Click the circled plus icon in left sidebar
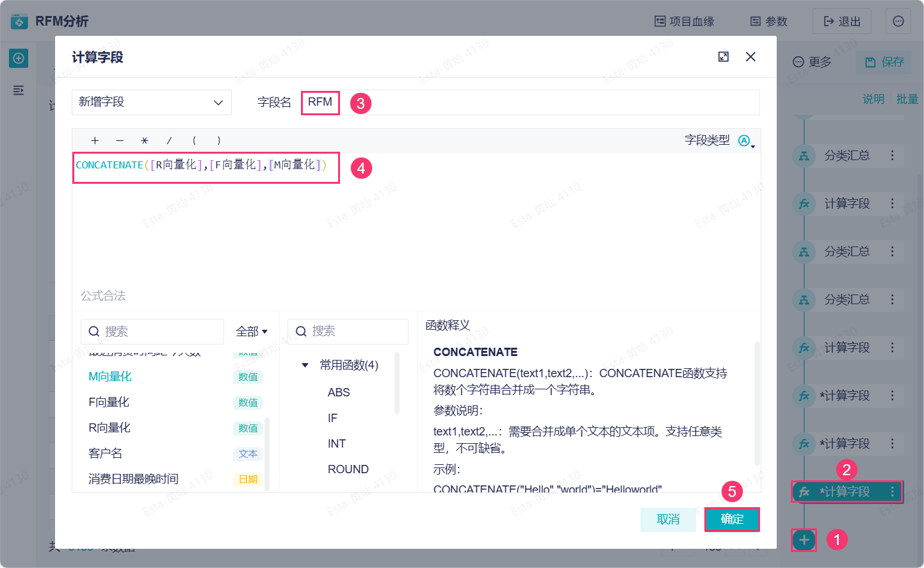This screenshot has width=924, height=568. pos(19,58)
